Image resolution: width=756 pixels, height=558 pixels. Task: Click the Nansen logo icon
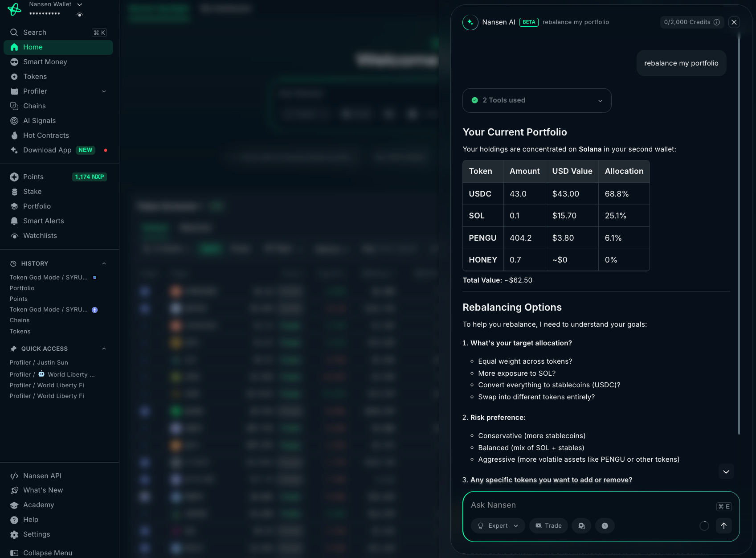14,9
